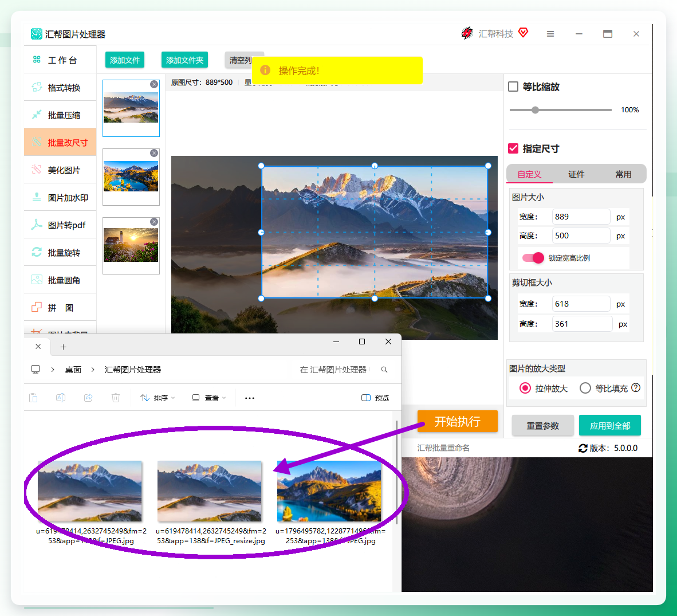Remove lighthouse sunset thumbnail with its X
Screen dimensions: 677x616
(x=154, y=222)
